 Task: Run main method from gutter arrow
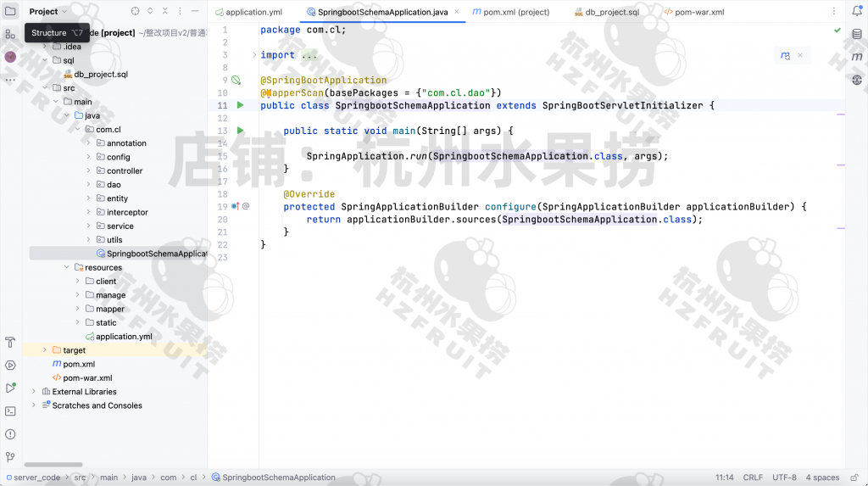point(241,131)
